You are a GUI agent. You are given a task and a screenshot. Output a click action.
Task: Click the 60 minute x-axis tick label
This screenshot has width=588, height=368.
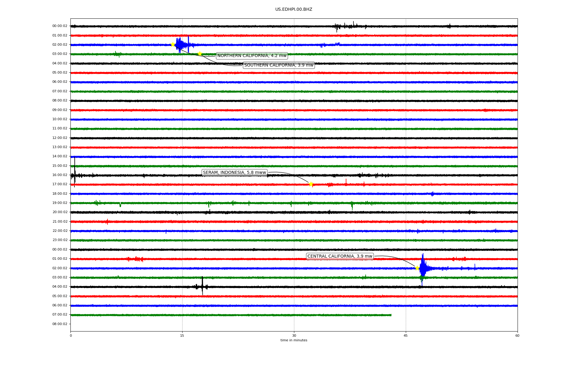(x=517, y=335)
